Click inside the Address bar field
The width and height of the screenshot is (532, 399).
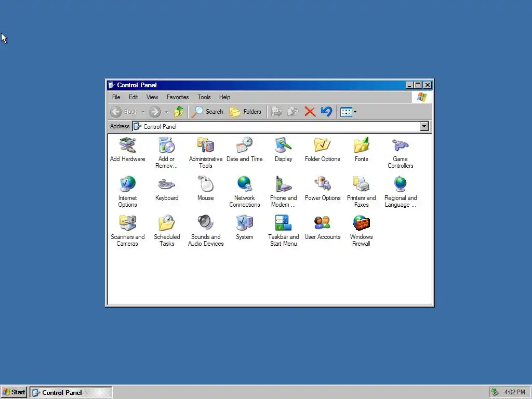click(x=276, y=127)
